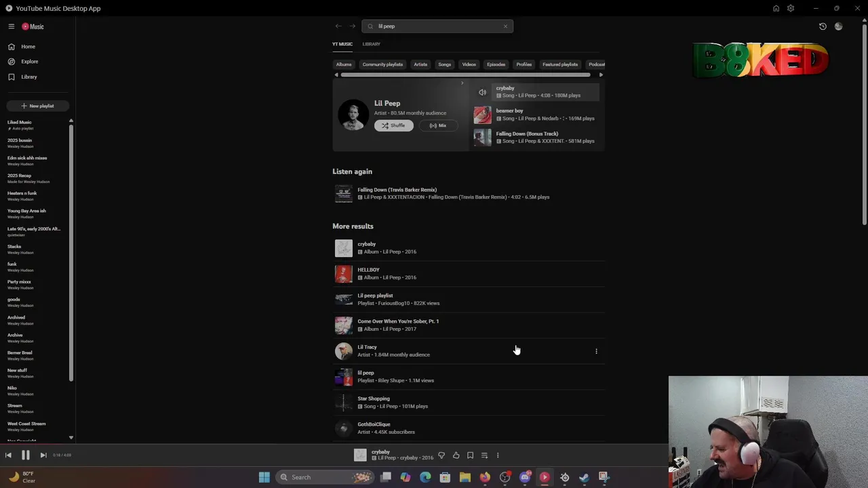Filter results by Featured playlists chip
The height and width of the screenshot is (488, 868).
point(560,64)
